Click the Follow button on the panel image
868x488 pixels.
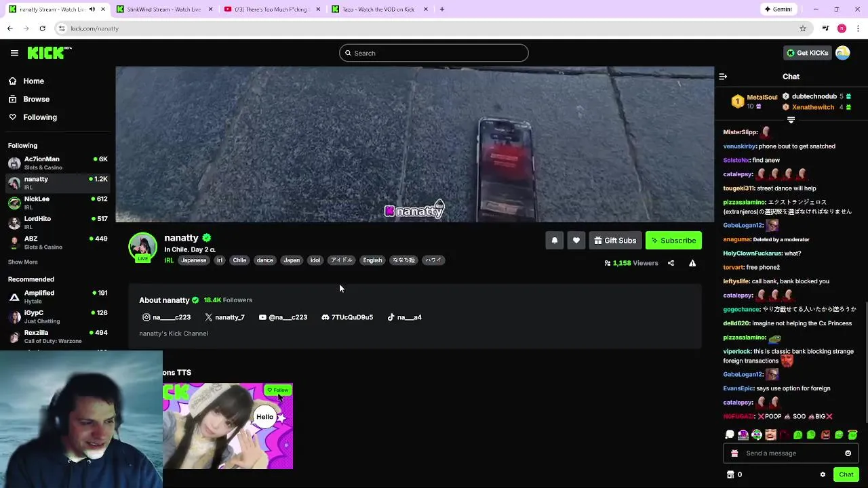pos(278,390)
